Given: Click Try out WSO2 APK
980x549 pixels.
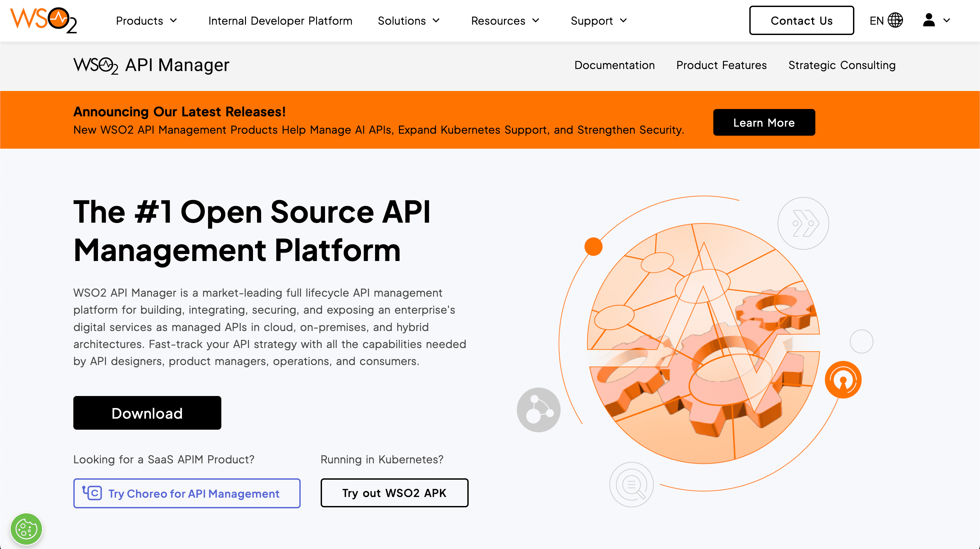Looking at the screenshot, I should pos(394,493).
